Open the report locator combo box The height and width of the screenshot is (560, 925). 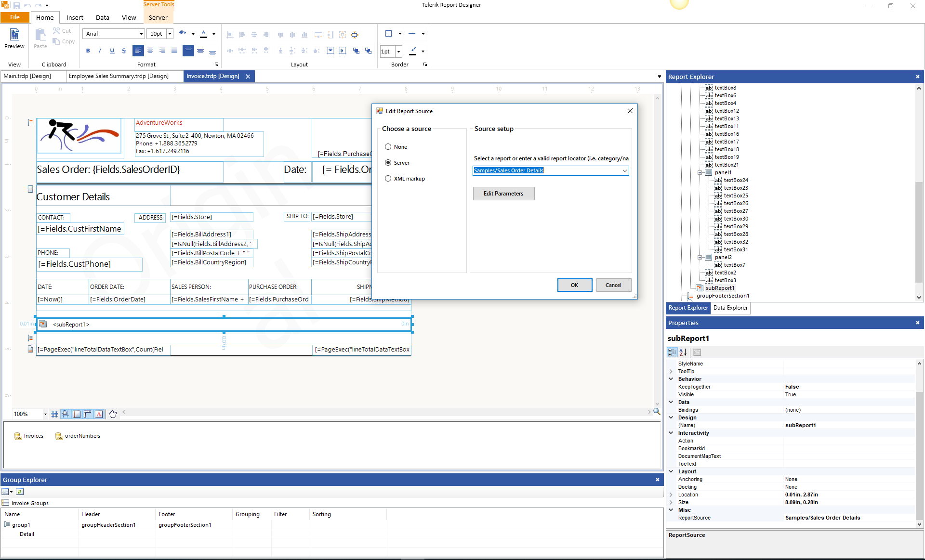point(624,170)
